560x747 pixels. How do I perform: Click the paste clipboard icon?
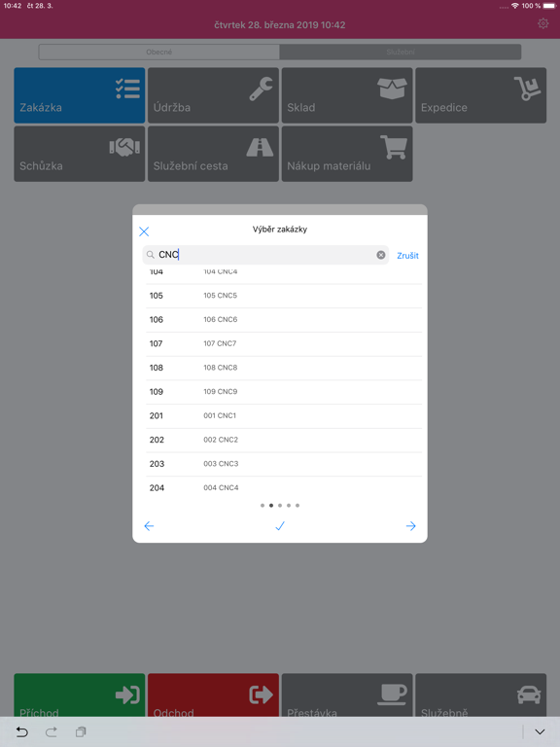81,731
